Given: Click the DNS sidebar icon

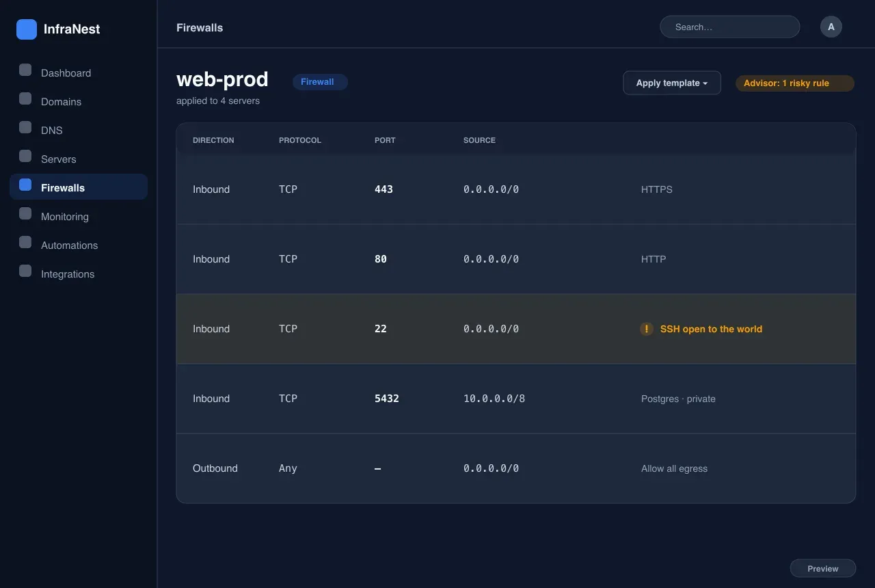Looking at the screenshot, I should click(x=25, y=127).
